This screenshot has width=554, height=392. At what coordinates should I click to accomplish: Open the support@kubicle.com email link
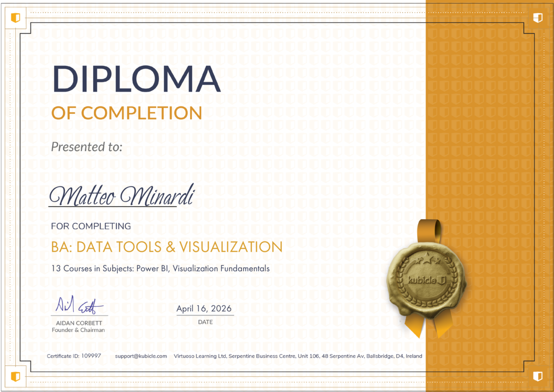click(x=141, y=356)
